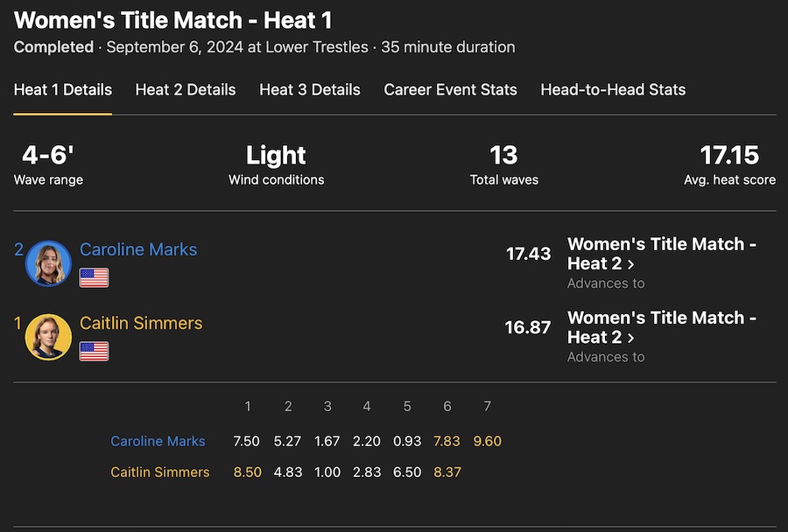Click Caroline Marks in the wave scores table
The width and height of the screenshot is (788, 532).
pos(158,441)
